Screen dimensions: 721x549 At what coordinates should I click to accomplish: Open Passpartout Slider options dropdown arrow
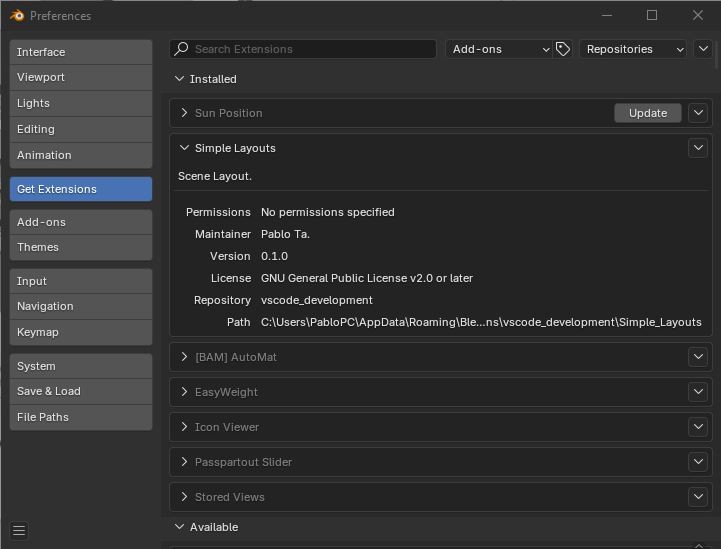[x=698, y=462]
